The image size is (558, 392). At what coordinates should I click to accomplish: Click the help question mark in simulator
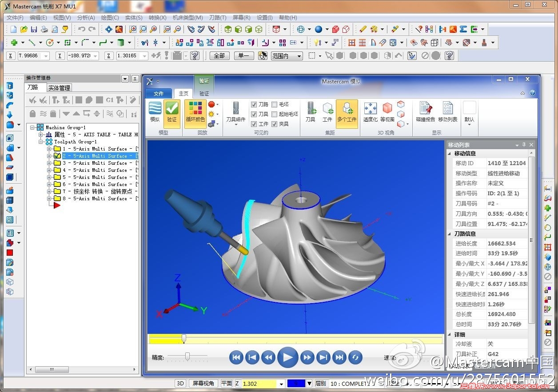point(532,93)
